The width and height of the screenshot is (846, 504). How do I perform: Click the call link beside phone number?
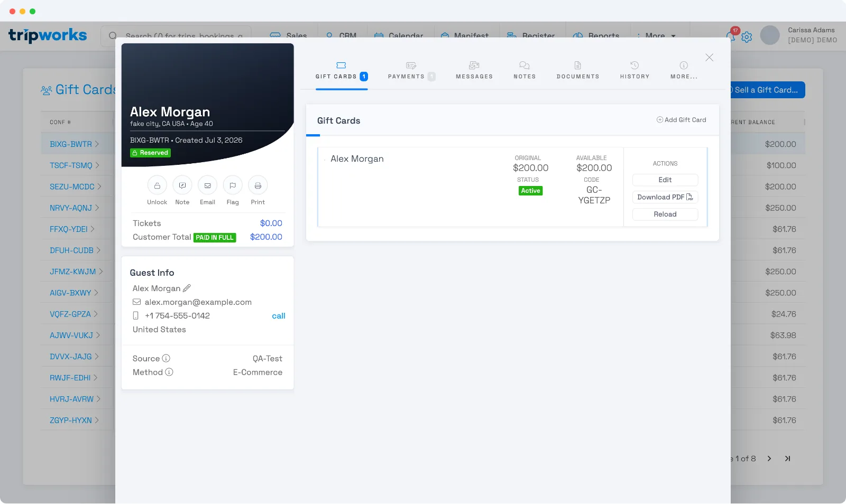click(x=279, y=316)
